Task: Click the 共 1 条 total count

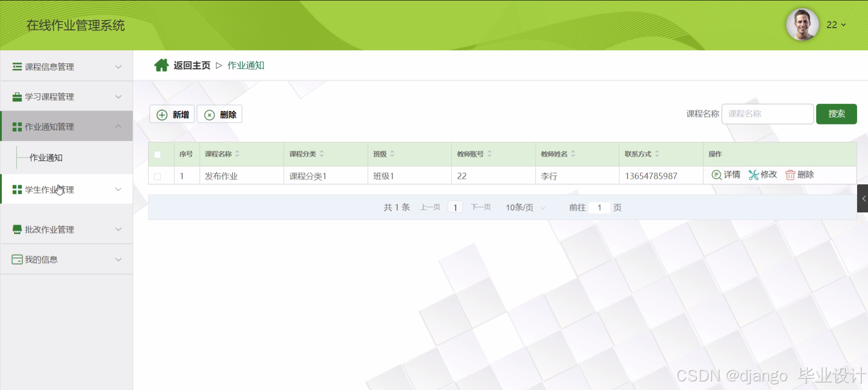Action: (x=397, y=207)
